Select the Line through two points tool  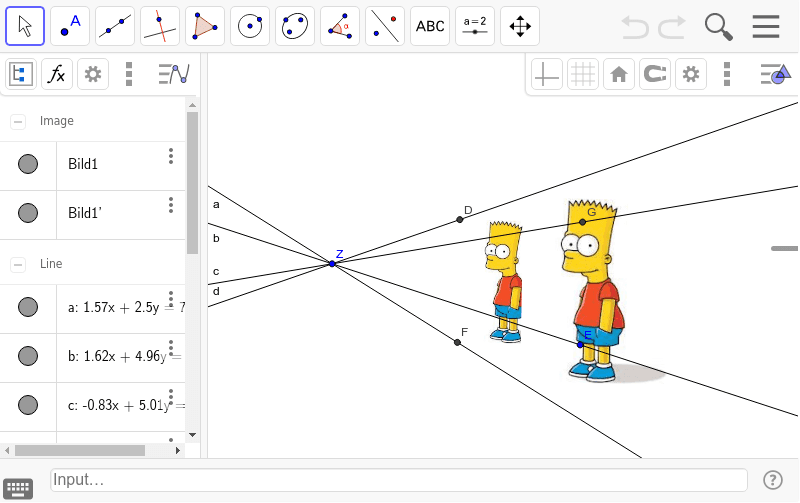click(115, 26)
